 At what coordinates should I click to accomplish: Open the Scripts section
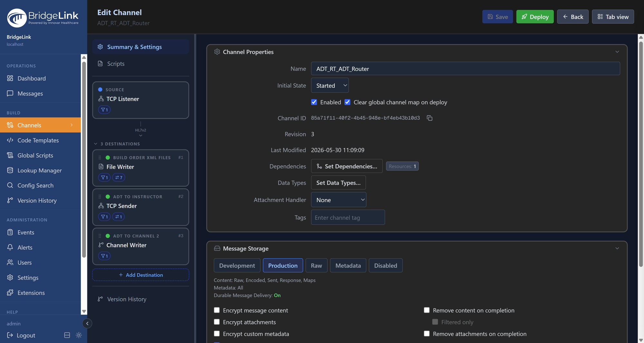[140, 63]
